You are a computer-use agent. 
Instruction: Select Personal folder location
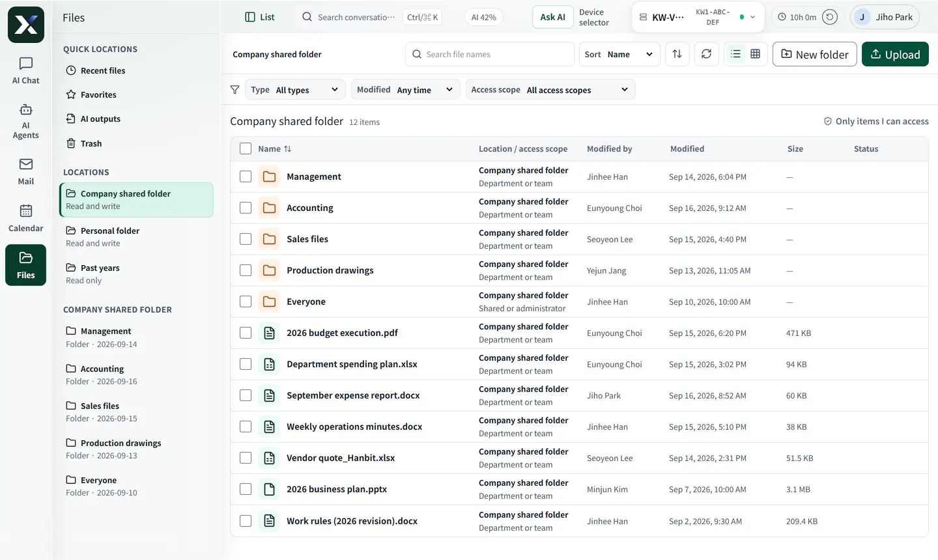click(x=137, y=237)
